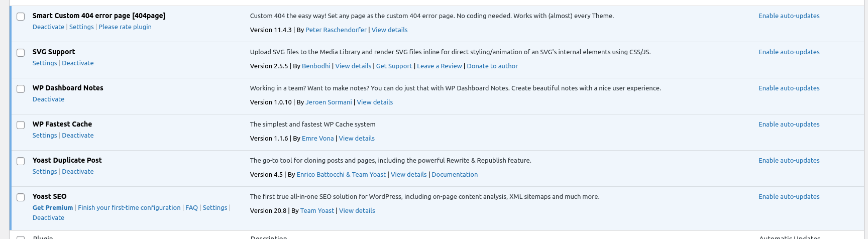Screen dimensions: 868x239
Task: Tick the WP Dashboard Notes checkbox
Action: (x=21, y=89)
